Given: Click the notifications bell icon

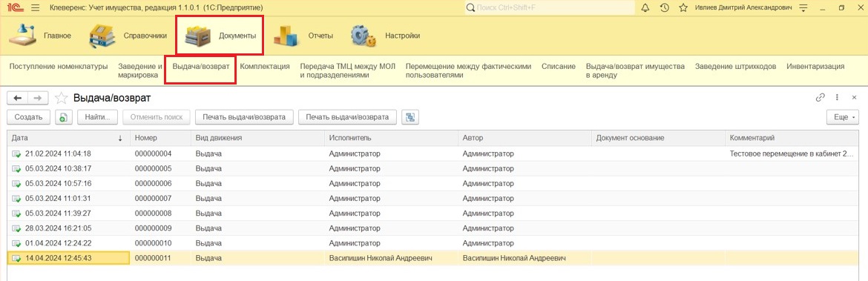Looking at the screenshot, I should point(645,7).
